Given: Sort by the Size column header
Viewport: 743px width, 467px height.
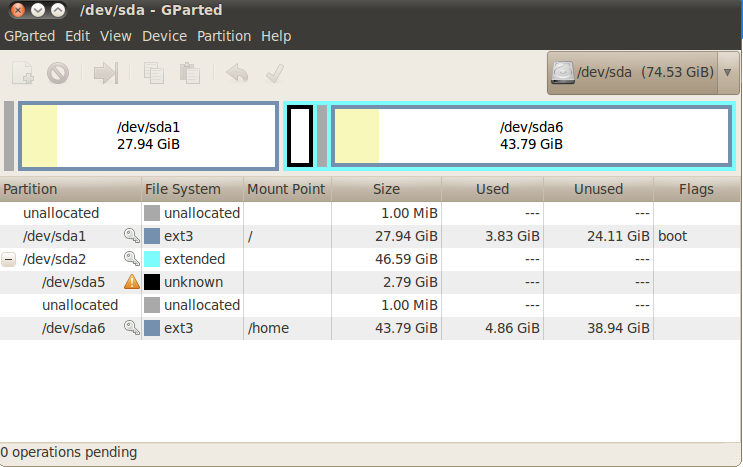Looking at the screenshot, I should [386, 189].
